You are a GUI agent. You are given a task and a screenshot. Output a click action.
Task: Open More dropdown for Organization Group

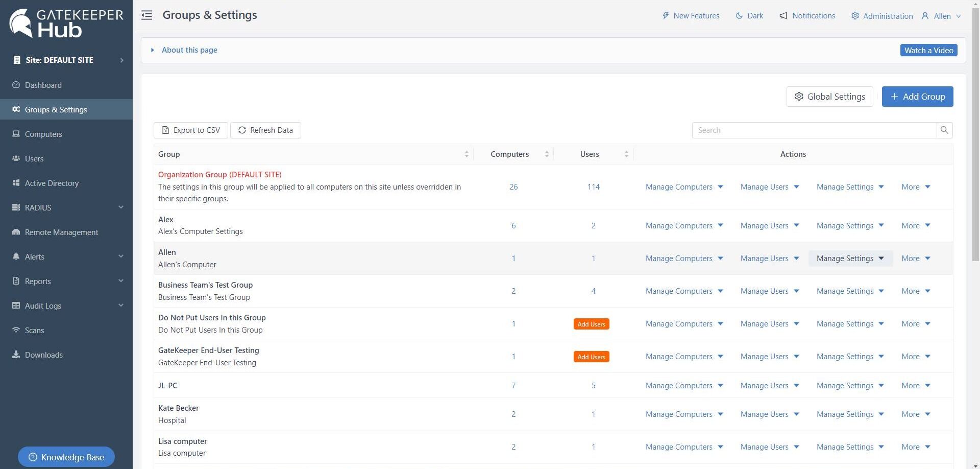click(x=916, y=187)
